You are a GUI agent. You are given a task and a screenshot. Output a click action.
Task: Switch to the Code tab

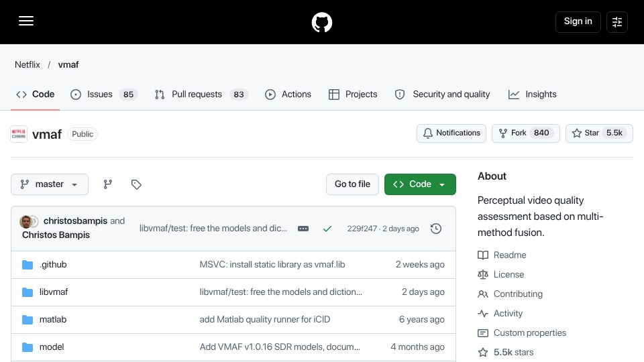[x=36, y=95]
